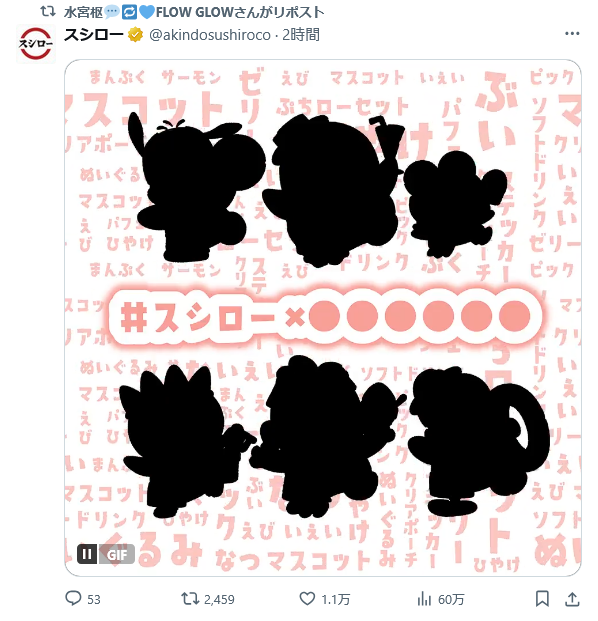
Task: Like the post via heart icon
Action: pos(307,598)
